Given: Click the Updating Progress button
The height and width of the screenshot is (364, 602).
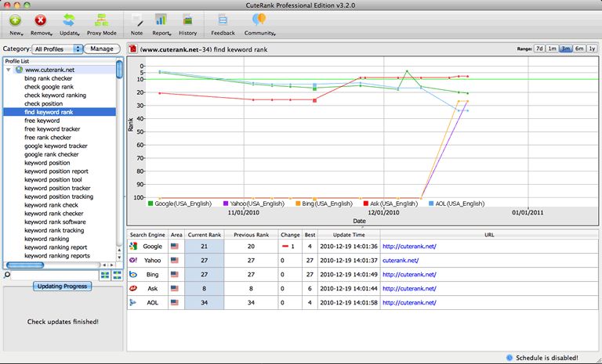Looking at the screenshot, I should tap(62, 287).
